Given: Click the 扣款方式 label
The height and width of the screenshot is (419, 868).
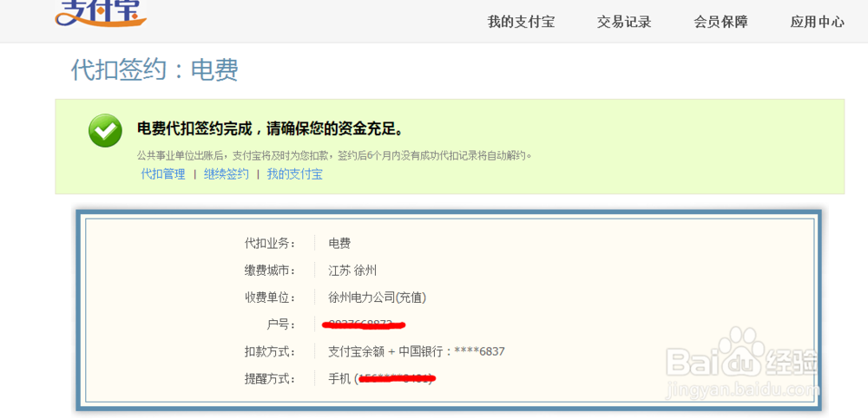Looking at the screenshot, I should tap(270, 351).
